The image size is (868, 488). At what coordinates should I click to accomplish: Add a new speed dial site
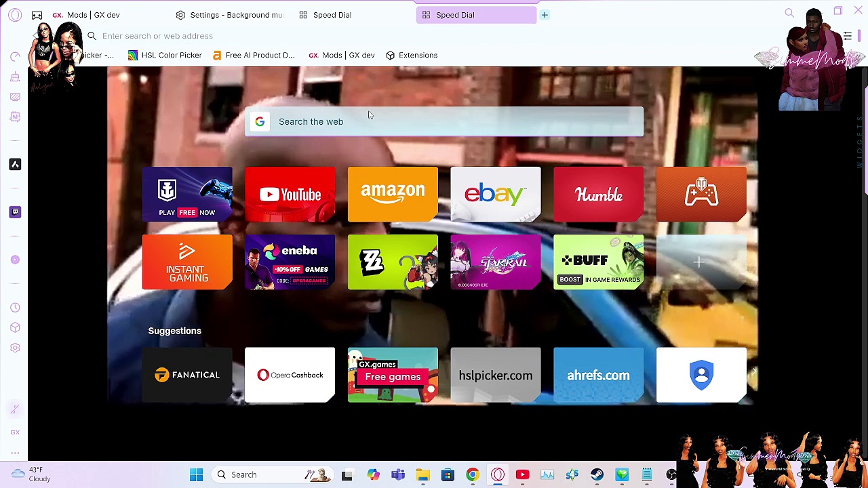pos(701,262)
